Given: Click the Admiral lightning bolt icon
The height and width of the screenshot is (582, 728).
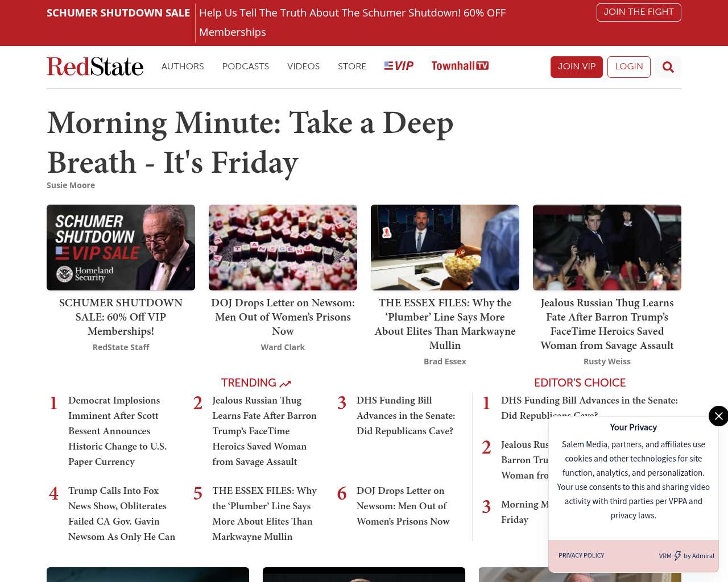Looking at the screenshot, I should click(677, 556).
